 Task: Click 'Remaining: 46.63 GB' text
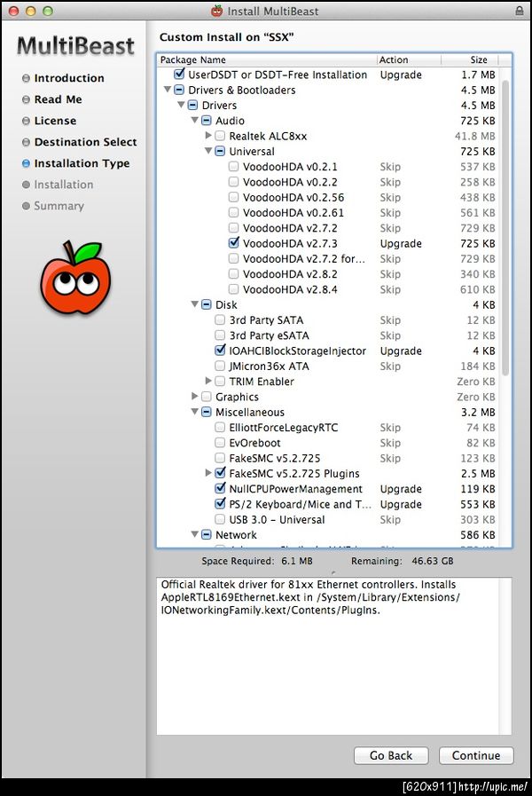[x=403, y=561]
